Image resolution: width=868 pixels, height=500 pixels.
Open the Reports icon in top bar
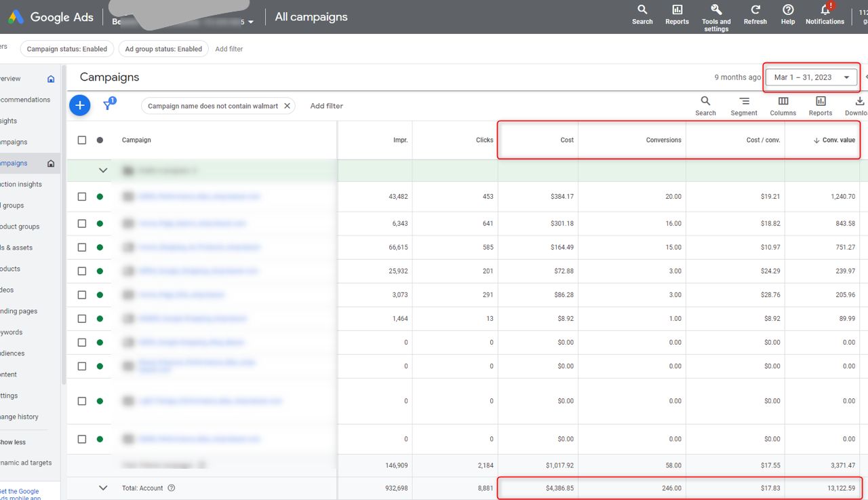[x=677, y=10]
